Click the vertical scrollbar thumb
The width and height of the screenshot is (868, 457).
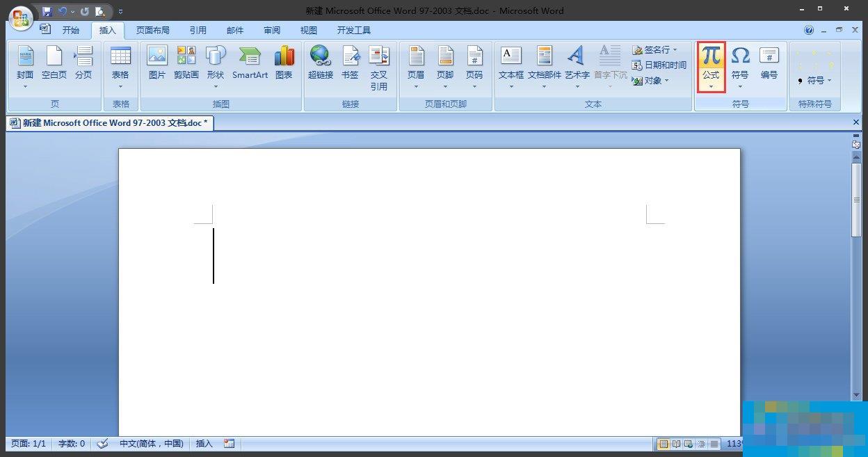pyautogui.click(x=857, y=200)
